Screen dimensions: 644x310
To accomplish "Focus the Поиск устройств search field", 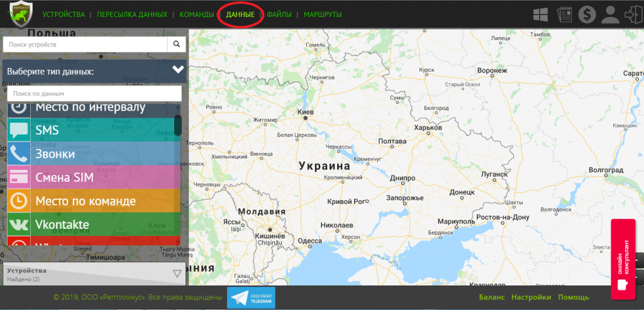I will 85,45.
